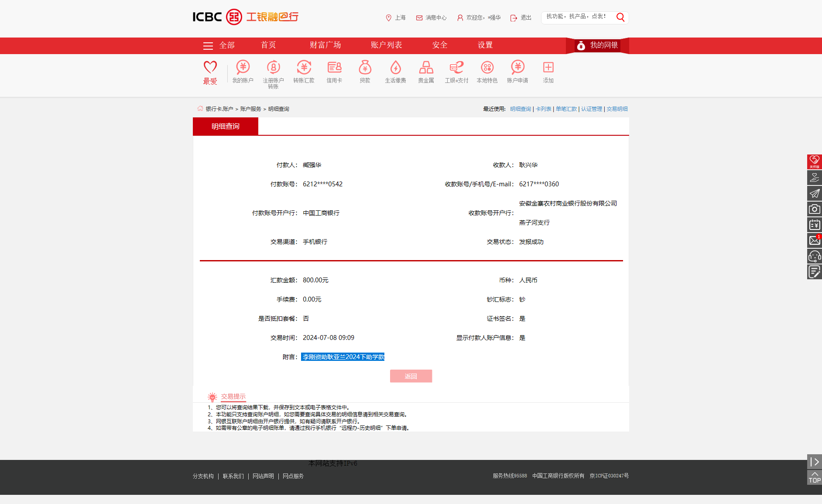Click the amount 800.00元
The width and height of the screenshot is (822, 504).
(315, 280)
